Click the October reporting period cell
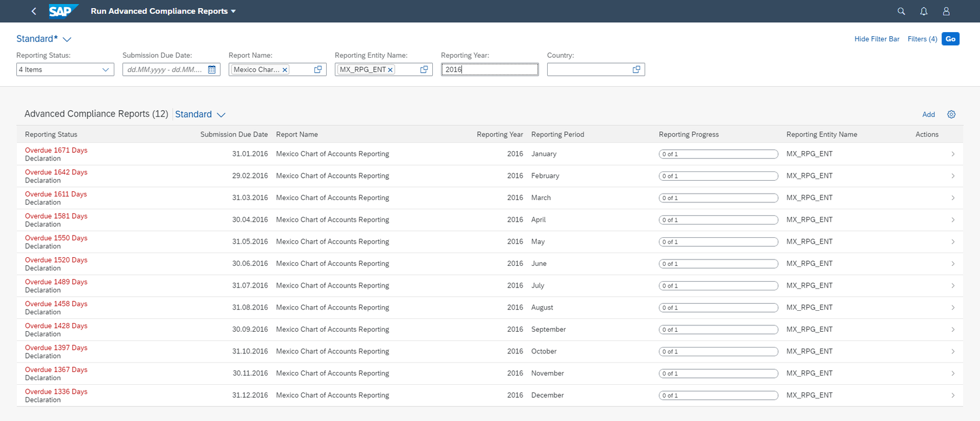The height and width of the screenshot is (421, 980). pos(544,351)
